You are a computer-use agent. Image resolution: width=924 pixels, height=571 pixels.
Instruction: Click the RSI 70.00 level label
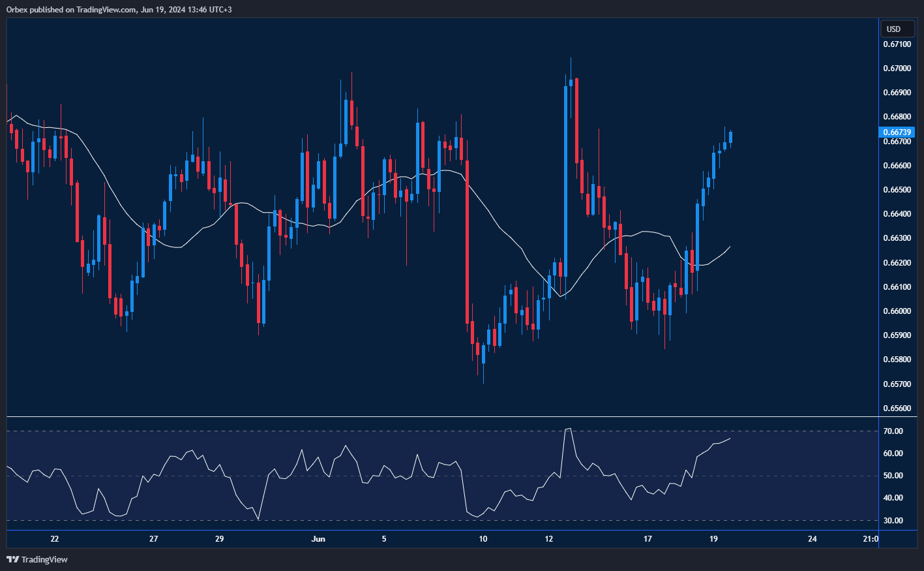(x=893, y=431)
